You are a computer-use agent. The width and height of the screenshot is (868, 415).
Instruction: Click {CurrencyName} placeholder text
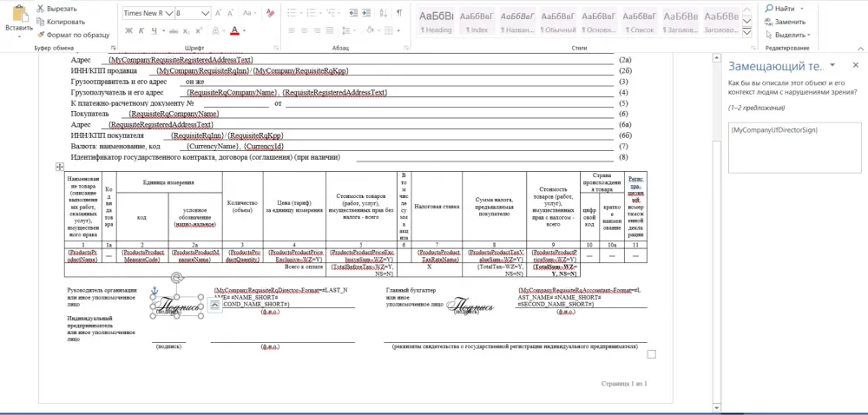214,147
